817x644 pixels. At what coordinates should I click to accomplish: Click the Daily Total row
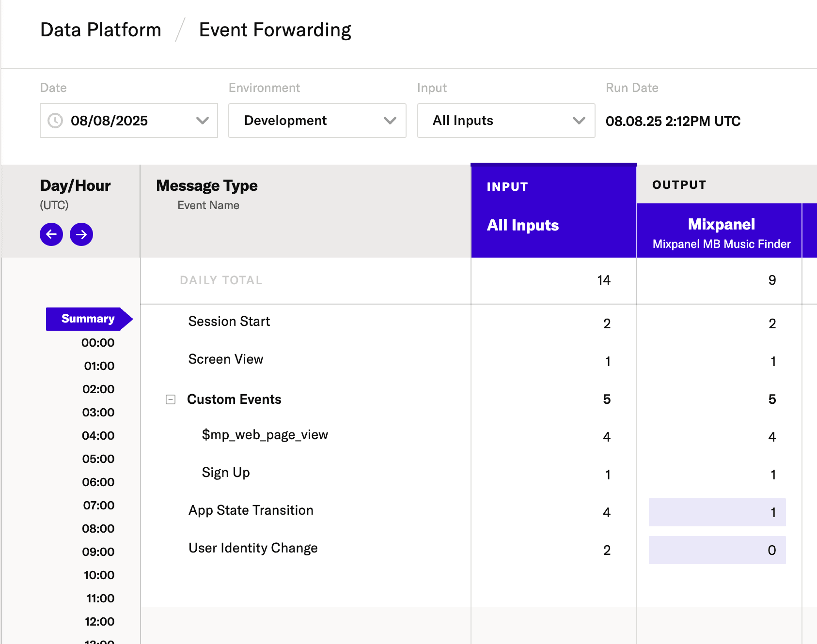pos(220,280)
